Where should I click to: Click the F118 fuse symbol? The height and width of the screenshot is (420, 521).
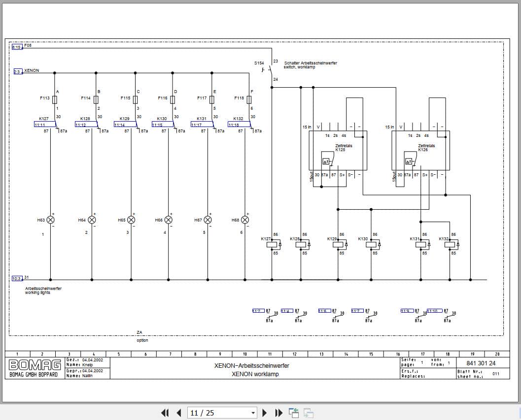[x=249, y=99]
